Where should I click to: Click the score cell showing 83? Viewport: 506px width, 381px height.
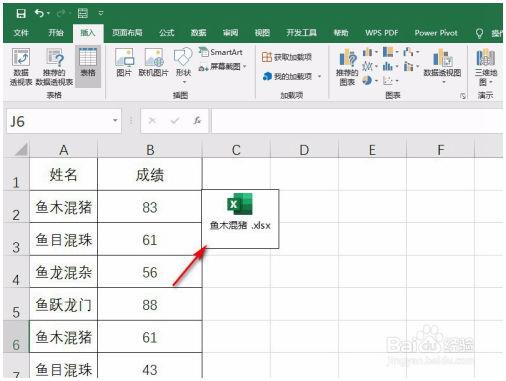(150, 207)
